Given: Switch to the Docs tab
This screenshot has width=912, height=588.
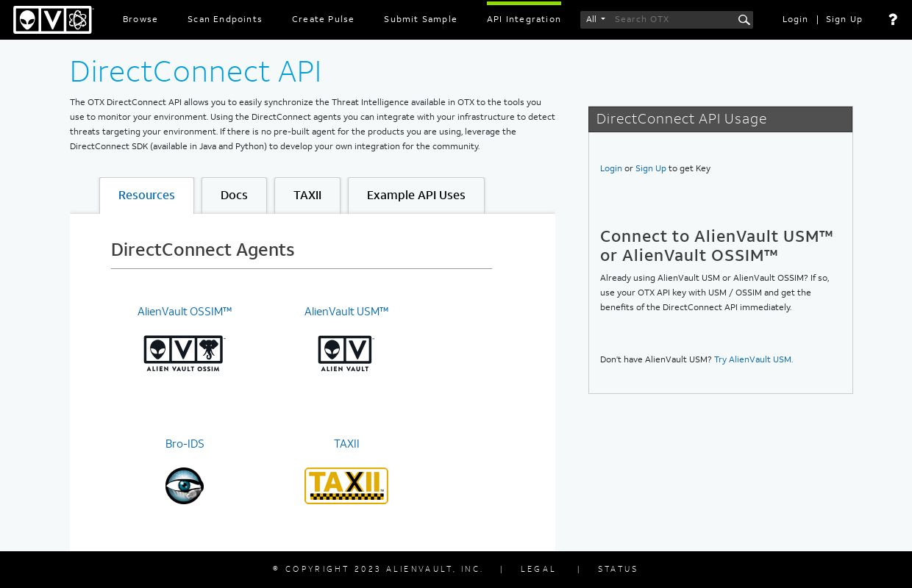Looking at the screenshot, I should click(x=234, y=196).
